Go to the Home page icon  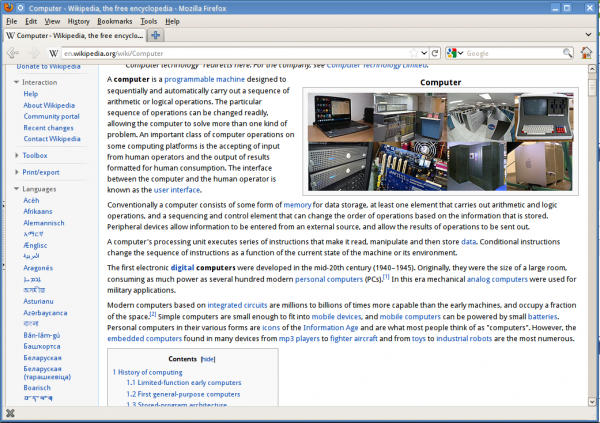point(586,53)
